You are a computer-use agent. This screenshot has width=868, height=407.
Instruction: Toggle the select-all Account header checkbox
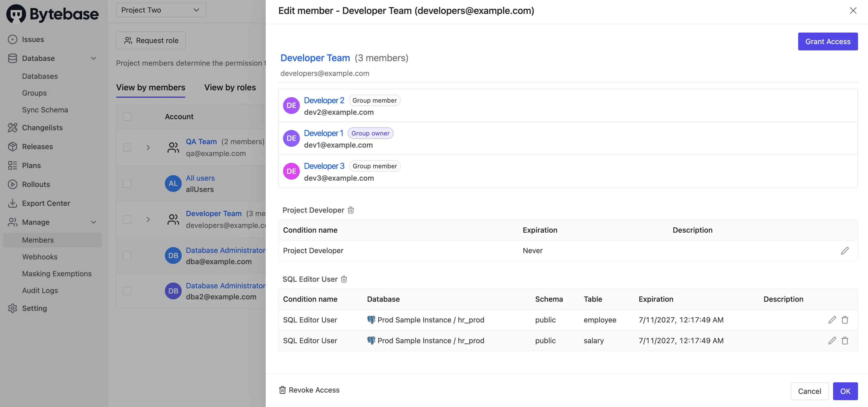pyautogui.click(x=127, y=117)
